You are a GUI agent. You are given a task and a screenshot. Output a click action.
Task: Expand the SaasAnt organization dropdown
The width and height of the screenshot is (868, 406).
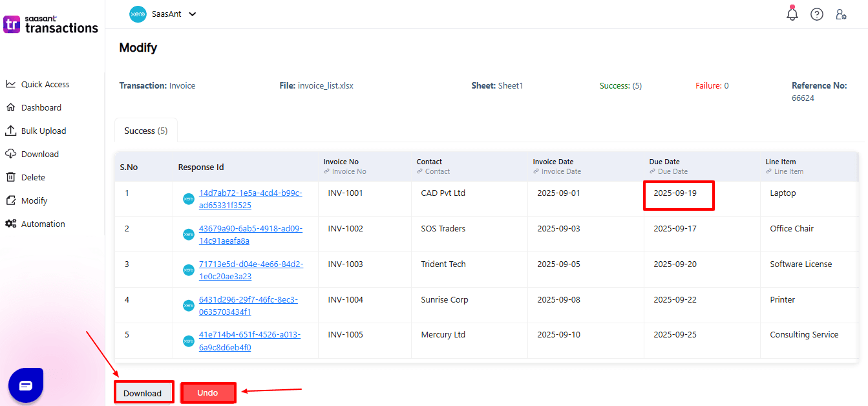click(x=192, y=14)
